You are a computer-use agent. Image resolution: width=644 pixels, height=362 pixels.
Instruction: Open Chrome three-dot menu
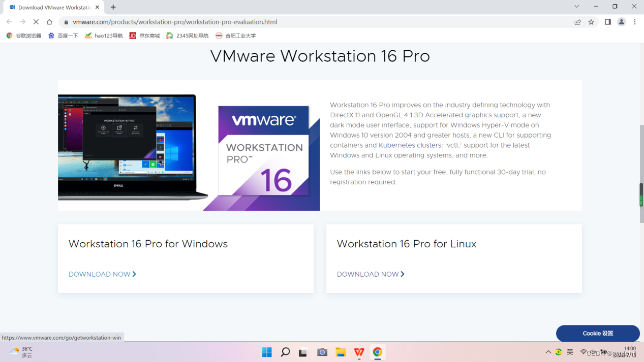(x=635, y=22)
